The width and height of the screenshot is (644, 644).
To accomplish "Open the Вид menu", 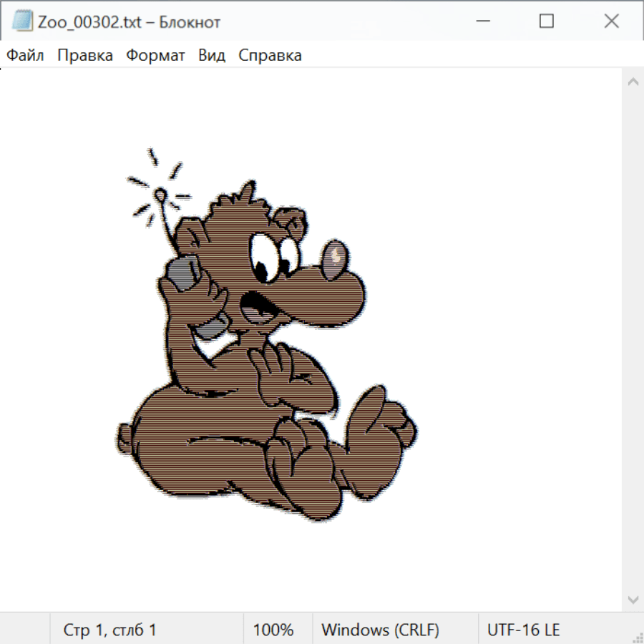I will pyautogui.click(x=212, y=56).
